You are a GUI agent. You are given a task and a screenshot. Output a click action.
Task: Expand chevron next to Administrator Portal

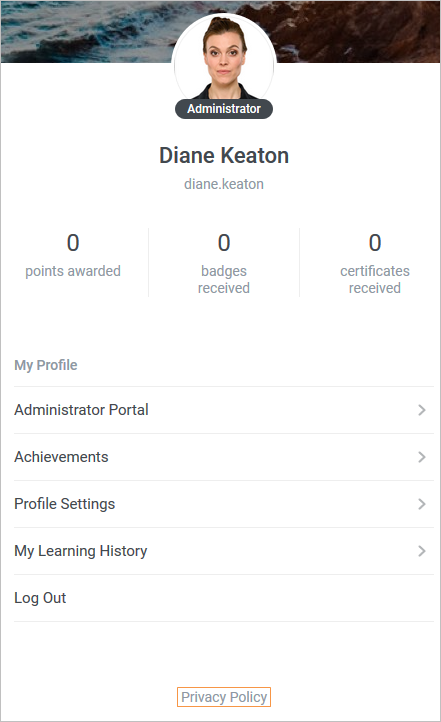pos(422,410)
